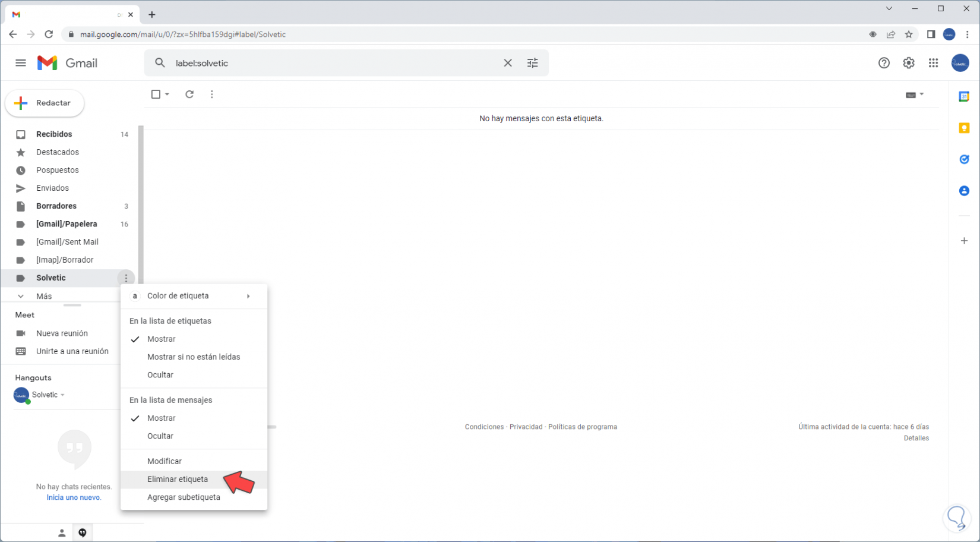Viewport: 980px width, 542px height.
Task: Click the left sidebar scrollbar
Action: [141, 205]
